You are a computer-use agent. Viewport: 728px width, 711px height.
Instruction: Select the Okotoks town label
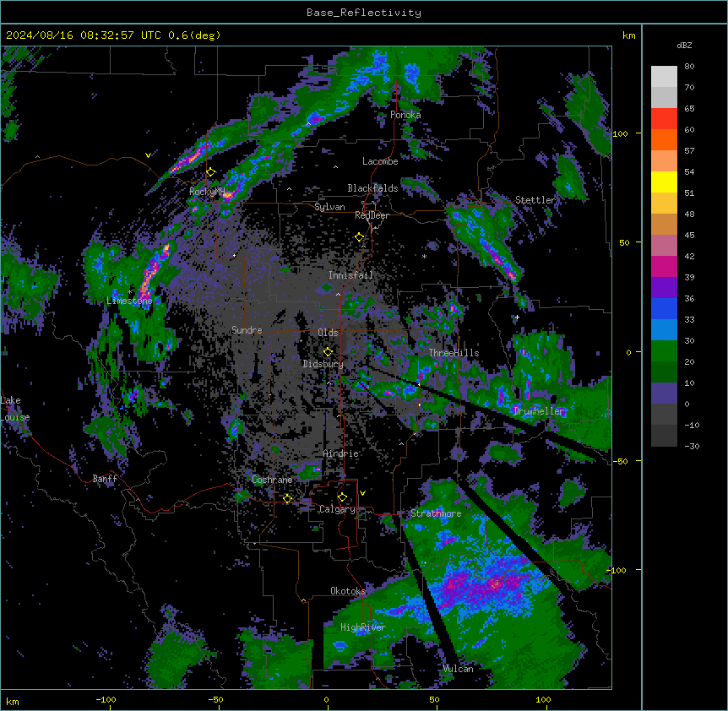click(348, 591)
